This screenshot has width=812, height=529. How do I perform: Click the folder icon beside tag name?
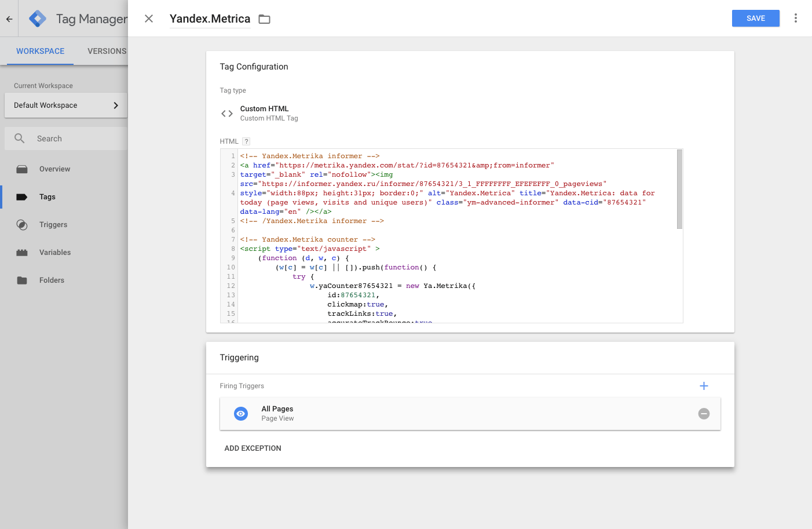(x=264, y=19)
